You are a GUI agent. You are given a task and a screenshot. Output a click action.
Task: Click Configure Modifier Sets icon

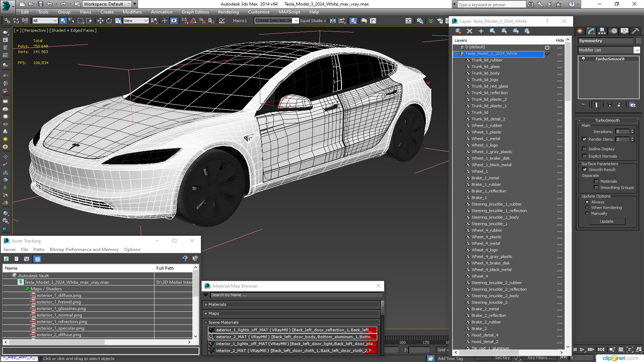(633, 105)
